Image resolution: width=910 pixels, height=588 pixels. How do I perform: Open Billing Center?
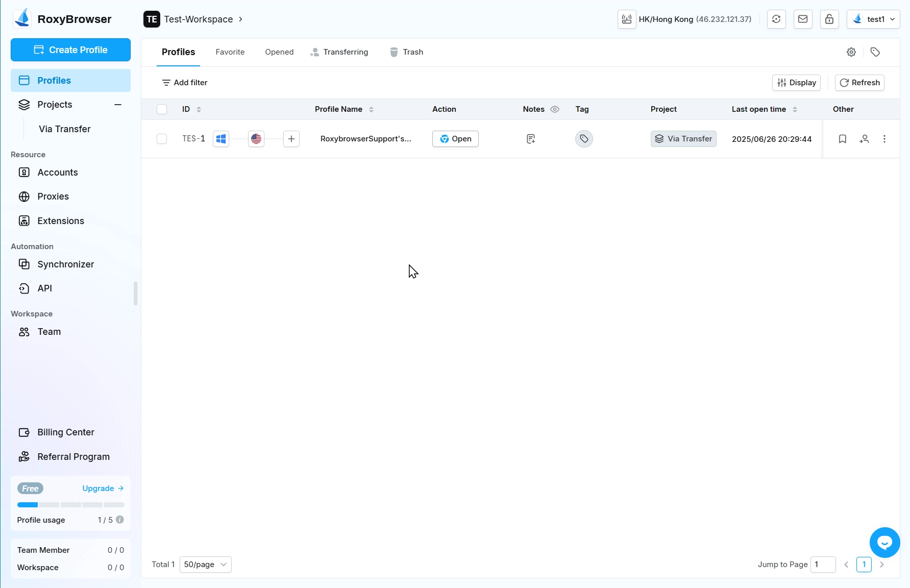pyautogui.click(x=70, y=432)
